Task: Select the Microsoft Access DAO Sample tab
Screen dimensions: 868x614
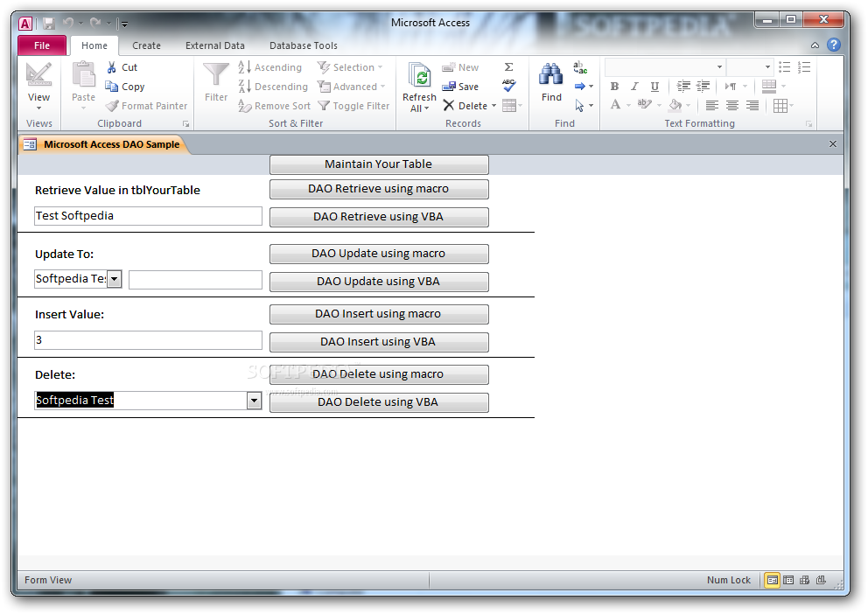Action: click(x=103, y=144)
